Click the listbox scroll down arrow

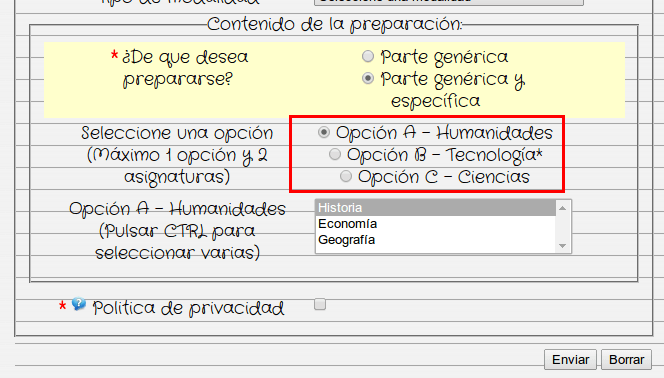pos(562,246)
